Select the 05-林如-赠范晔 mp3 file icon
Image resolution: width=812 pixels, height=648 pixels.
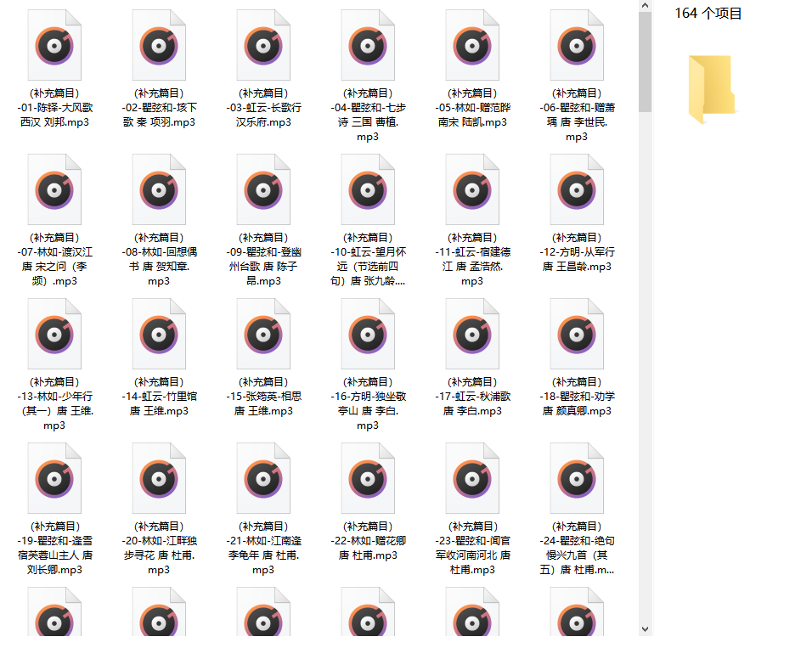(472, 46)
